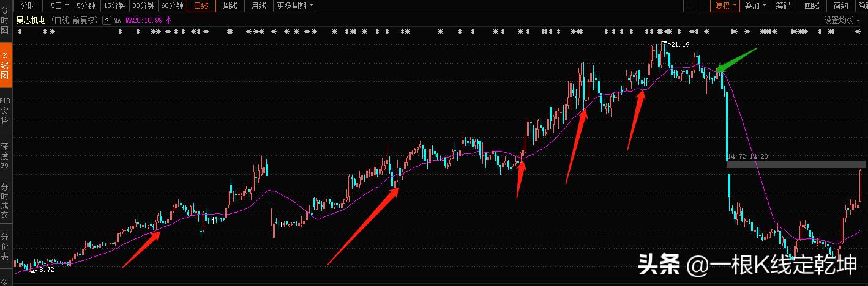Expand the 设置均线 dropdown
The image size is (868, 286).
(842, 20)
